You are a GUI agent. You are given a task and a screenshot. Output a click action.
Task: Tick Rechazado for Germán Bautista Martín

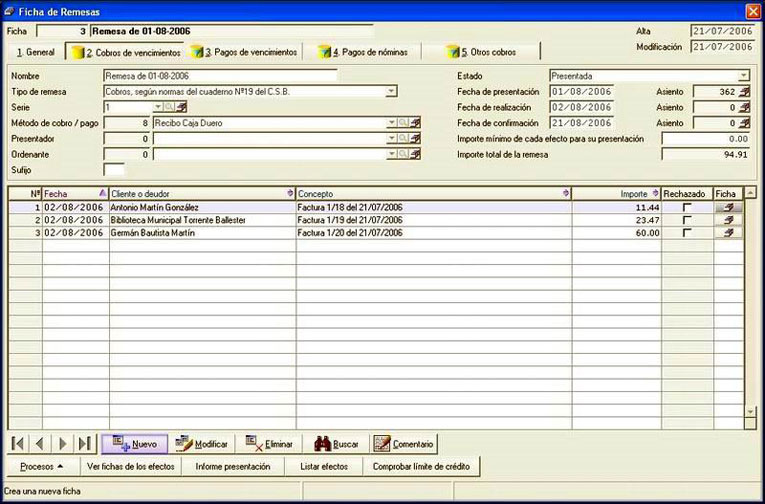687,233
